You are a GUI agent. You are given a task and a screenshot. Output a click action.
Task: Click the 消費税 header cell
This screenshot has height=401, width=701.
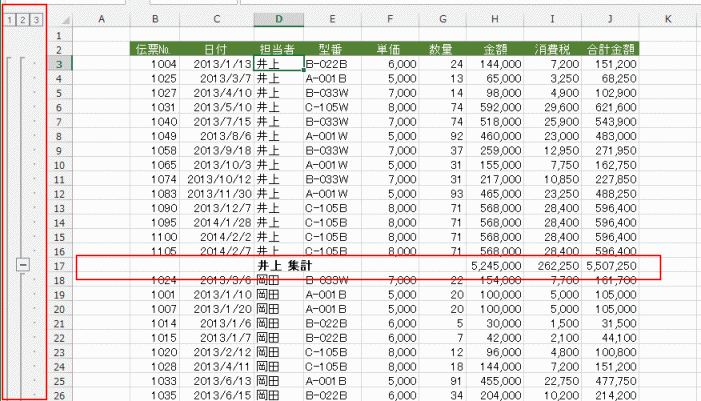(x=551, y=48)
